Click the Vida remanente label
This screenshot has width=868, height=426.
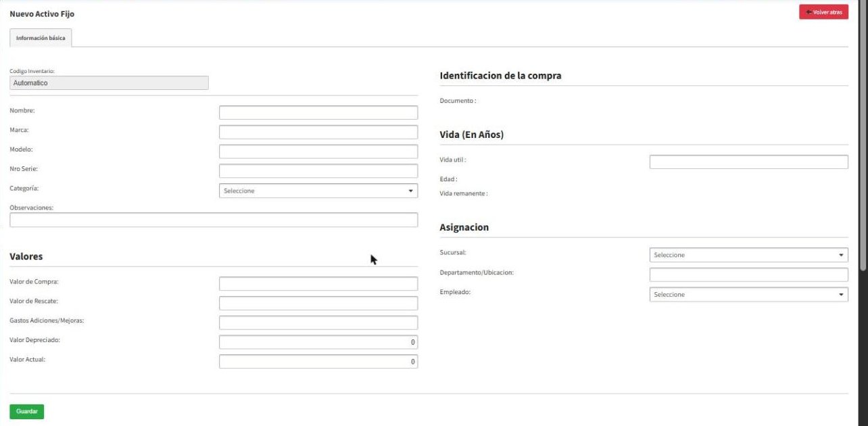click(464, 193)
